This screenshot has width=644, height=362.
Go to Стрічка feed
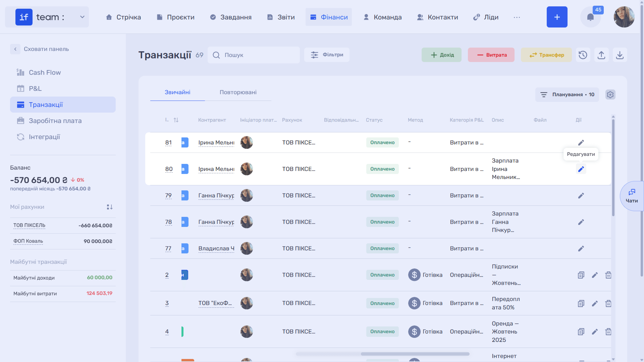coord(123,17)
